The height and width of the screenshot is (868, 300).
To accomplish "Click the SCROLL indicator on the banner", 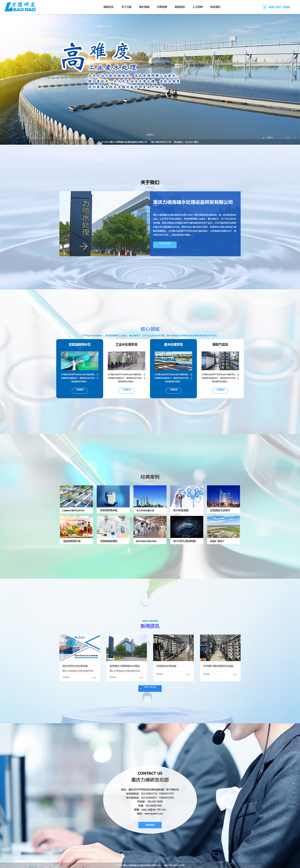I will pyautogui.click(x=150, y=135).
